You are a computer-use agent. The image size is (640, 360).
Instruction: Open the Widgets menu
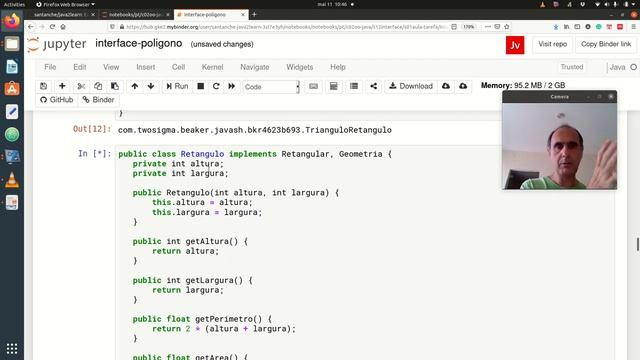[x=300, y=67]
